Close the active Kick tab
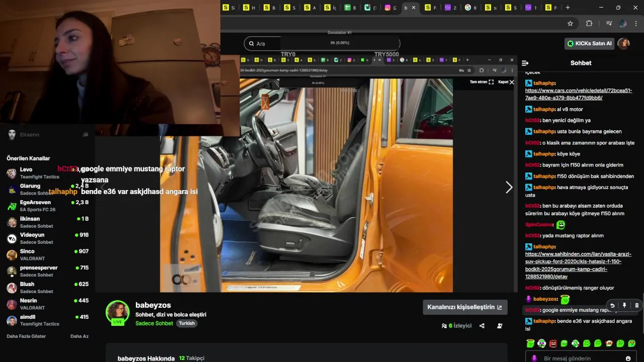The width and height of the screenshot is (644, 362). click(x=414, y=8)
